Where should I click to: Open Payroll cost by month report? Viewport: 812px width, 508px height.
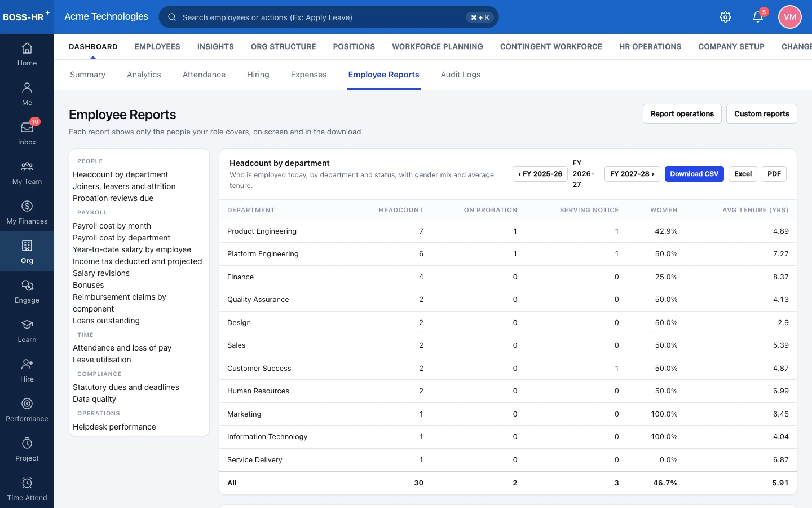point(112,226)
